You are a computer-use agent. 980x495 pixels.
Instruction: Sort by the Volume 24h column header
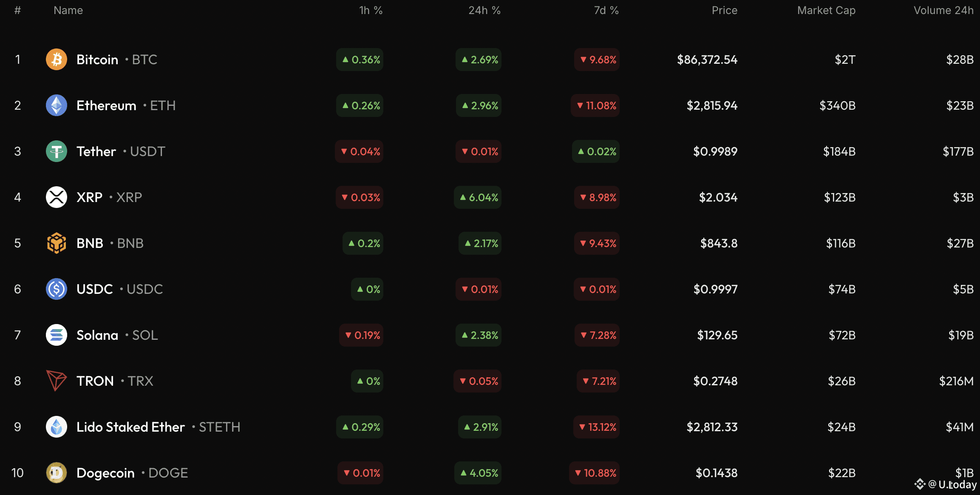pos(943,11)
